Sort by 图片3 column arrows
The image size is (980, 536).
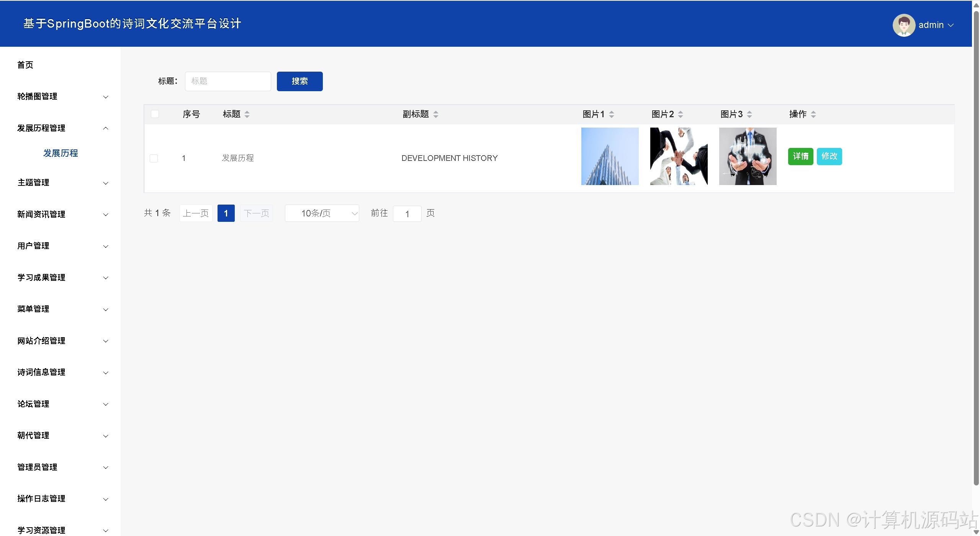[749, 114]
